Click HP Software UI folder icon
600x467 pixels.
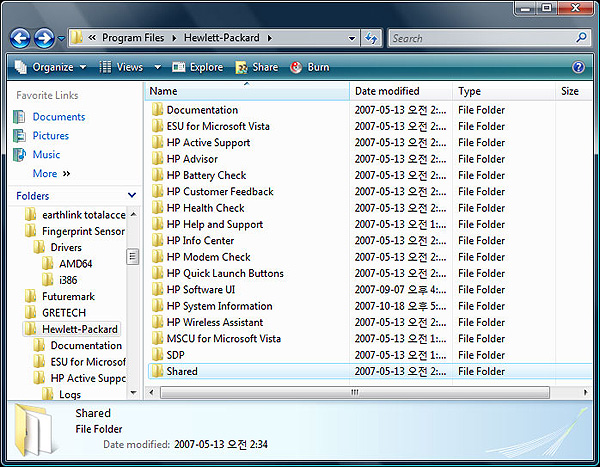(x=157, y=289)
